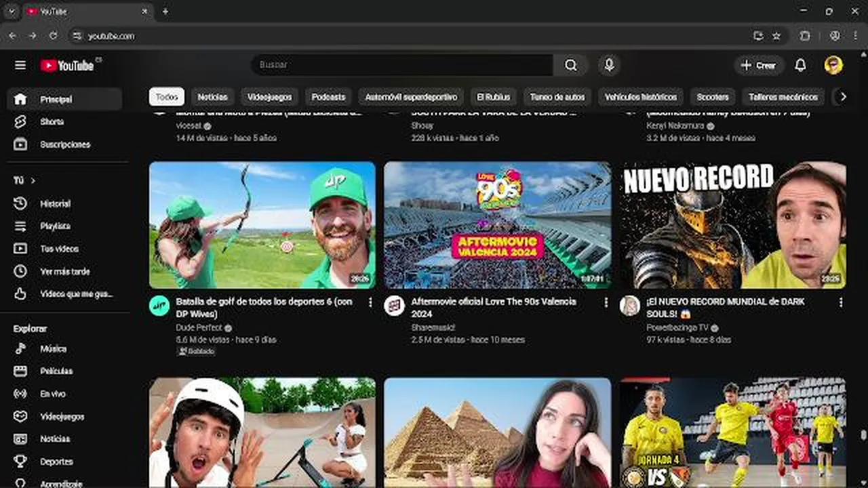Click the search magnifier button
Image resolution: width=868 pixels, height=488 pixels.
571,65
